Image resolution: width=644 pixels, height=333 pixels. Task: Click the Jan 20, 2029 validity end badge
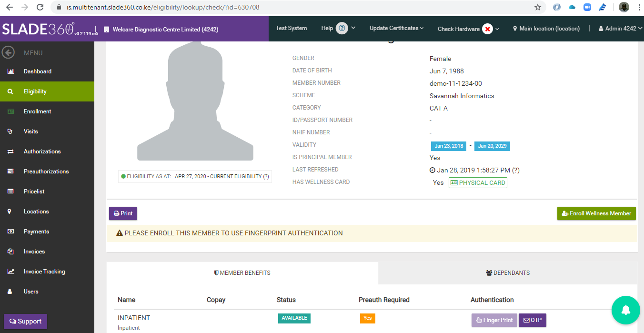492,146
